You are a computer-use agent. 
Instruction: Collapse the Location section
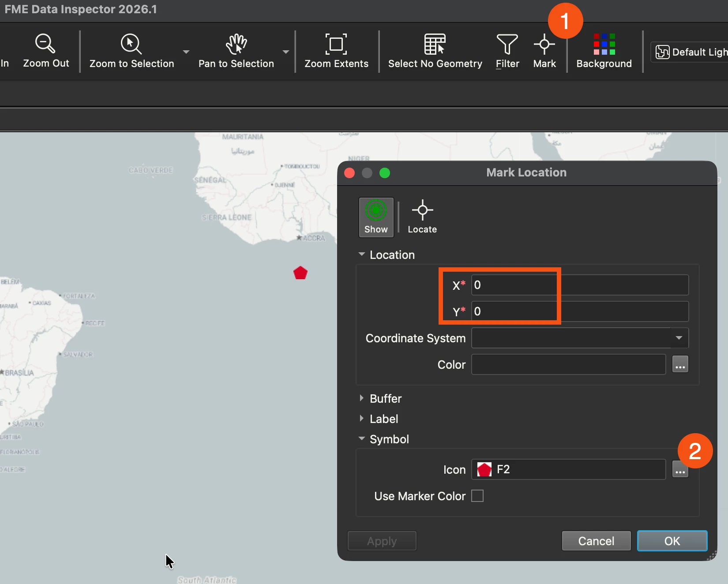pos(362,255)
